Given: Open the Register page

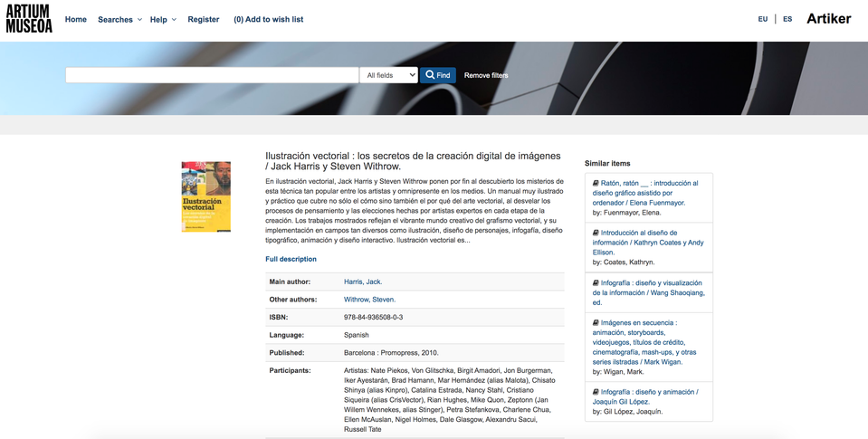Looking at the screenshot, I should click(x=203, y=19).
